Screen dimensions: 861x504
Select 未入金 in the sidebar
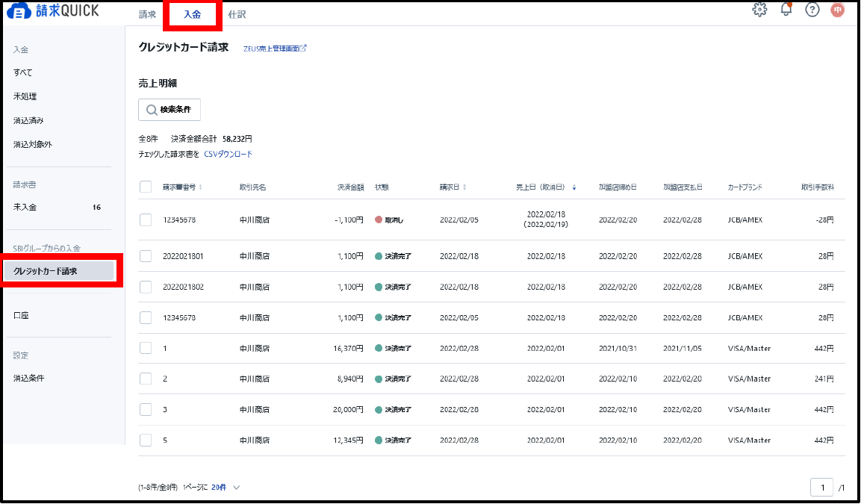(25, 207)
